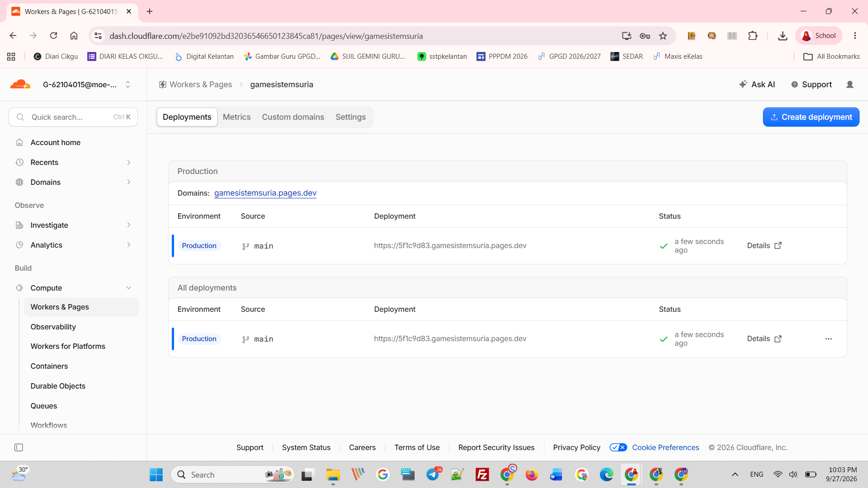This screenshot has width=868, height=488.
Task: Go back with the browser back arrow
Action: pos(13,36)
